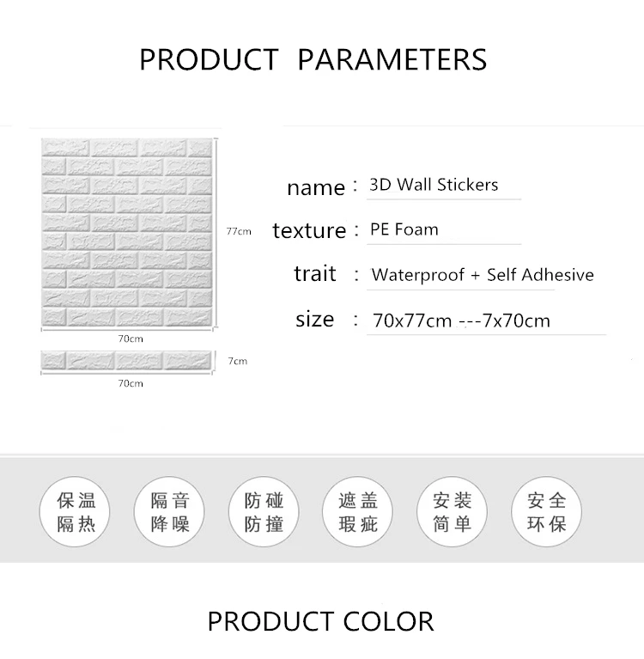
Task: Select the 防碰防撞 circle icon
Action: pos(264,511)
